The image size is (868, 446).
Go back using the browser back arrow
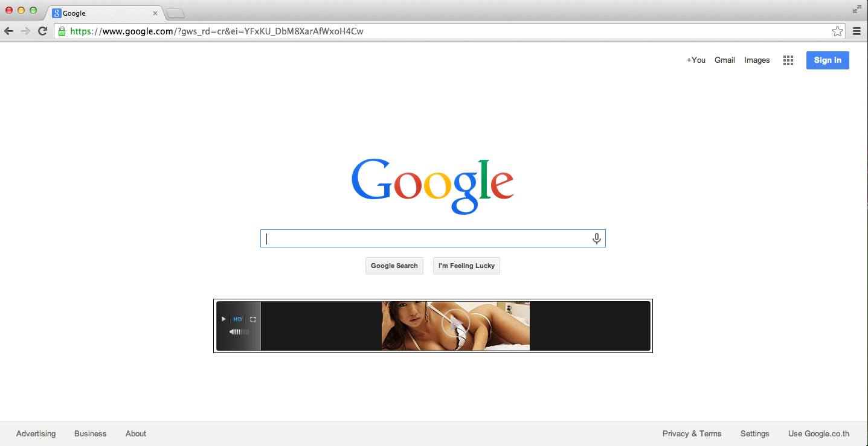pyautogui.click(x=9, y=31)
